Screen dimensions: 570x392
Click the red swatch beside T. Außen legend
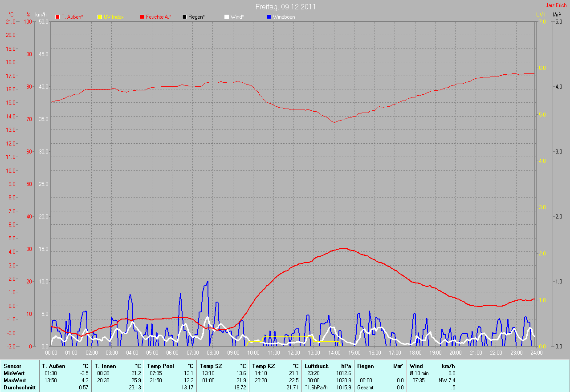coord(57,17)
